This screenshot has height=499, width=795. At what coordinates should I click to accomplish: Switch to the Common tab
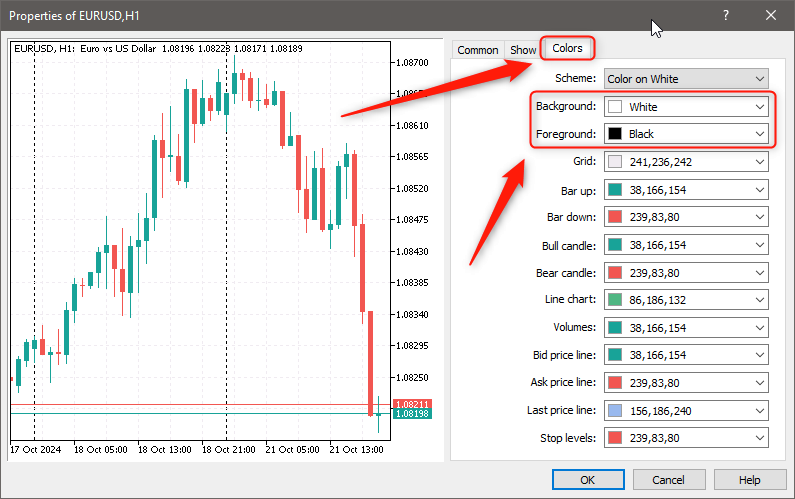coord(478,50)
